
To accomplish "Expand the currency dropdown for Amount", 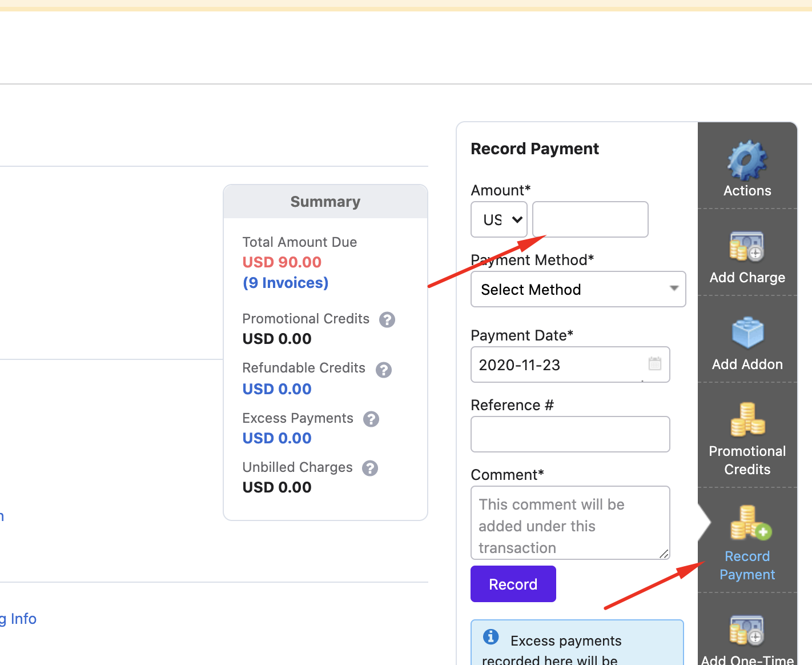I will (x=499, y=219).
